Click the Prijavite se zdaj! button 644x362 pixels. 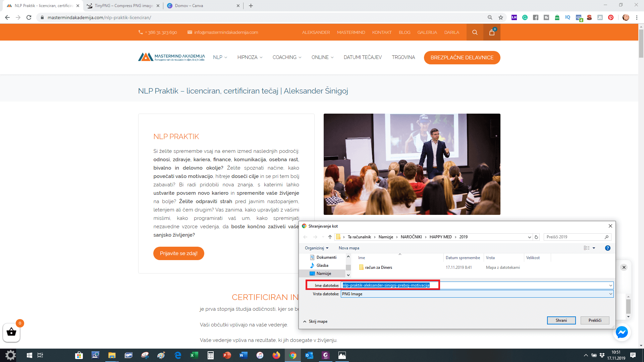(178, 253)
